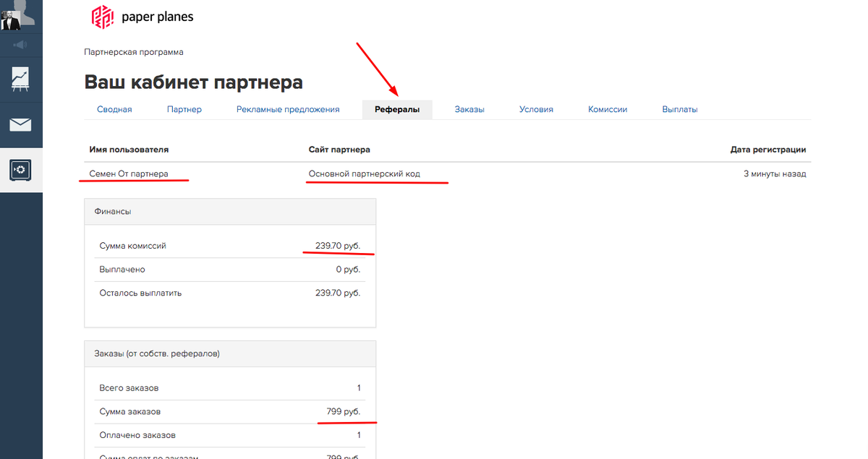This screenshot has height=459, width=868.
Task: Click the Дата регистрации column header
Action: (768, 150)
